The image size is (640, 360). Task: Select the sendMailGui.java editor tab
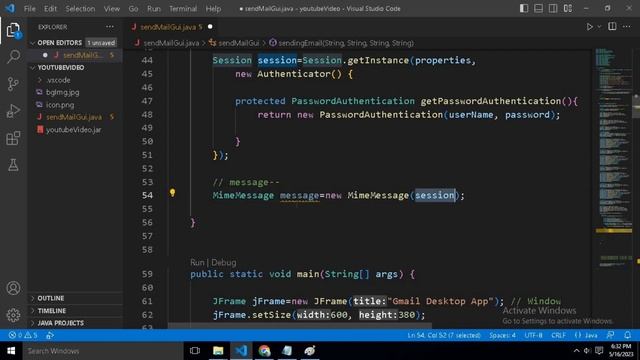171,27
